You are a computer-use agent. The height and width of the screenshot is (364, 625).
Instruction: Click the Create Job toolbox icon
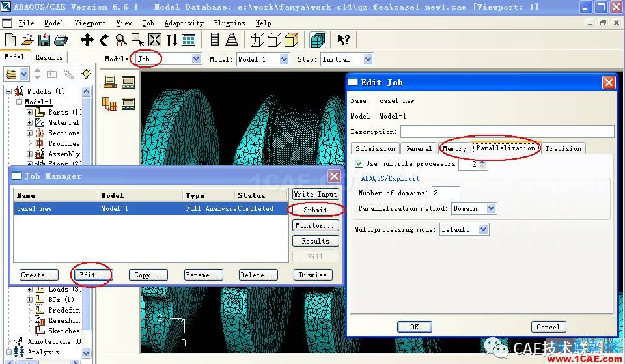110,82
